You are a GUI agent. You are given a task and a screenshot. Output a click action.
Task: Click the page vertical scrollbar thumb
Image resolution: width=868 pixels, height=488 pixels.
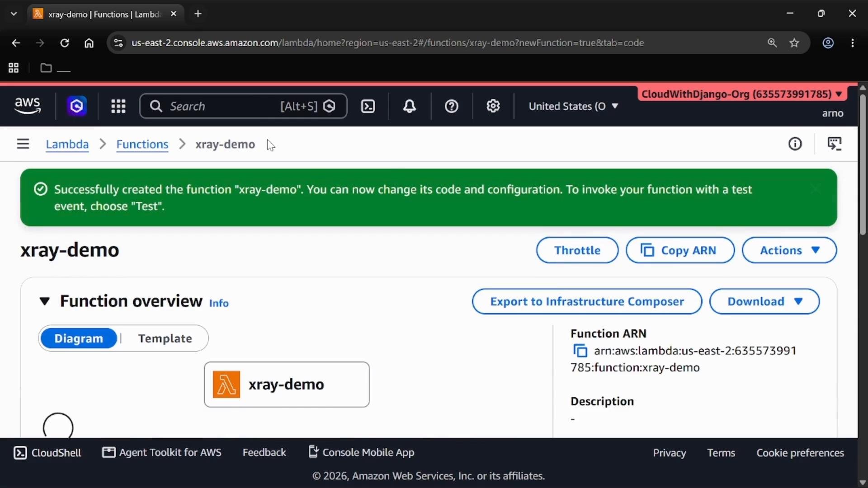pyautogui.click(x=863, y=165)
